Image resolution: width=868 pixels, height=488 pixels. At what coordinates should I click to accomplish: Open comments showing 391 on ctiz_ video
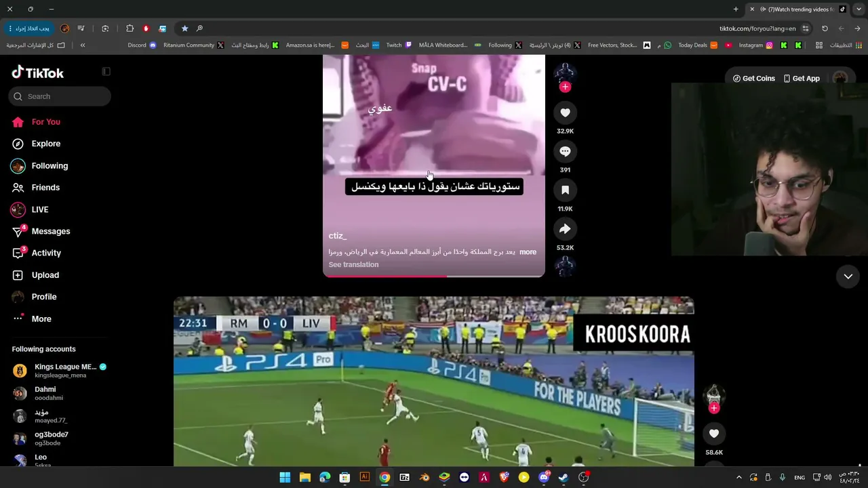tap(565, 151)
